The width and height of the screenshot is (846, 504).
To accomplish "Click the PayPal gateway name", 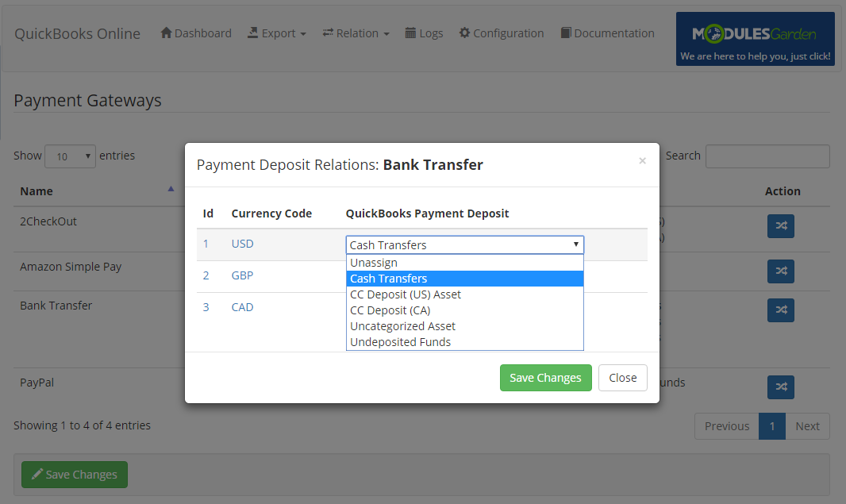I will pyautogui.click(x=37, y=383).
